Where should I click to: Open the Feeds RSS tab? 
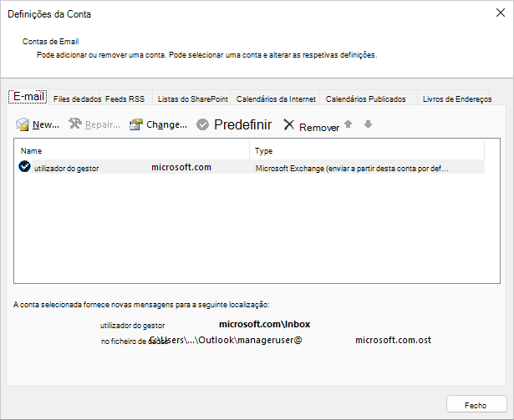click(125, 99)
